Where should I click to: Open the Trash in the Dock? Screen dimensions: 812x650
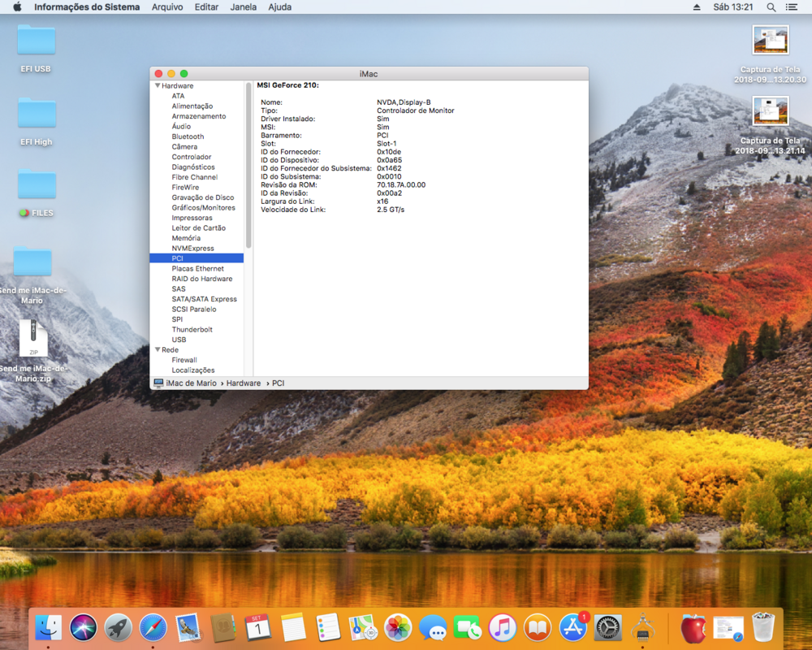coord(763,627)
